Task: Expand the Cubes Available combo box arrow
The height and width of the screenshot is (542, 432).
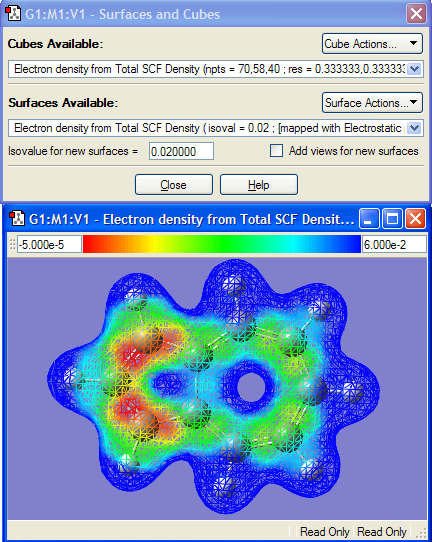Action: 414,69
